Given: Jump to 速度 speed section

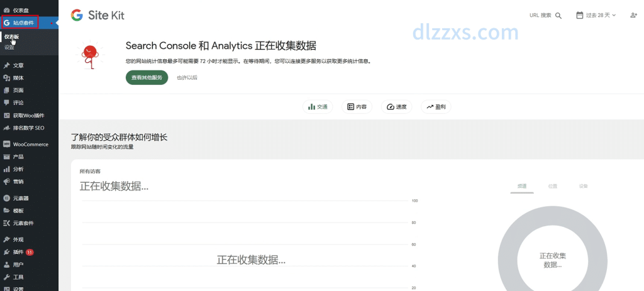Looking at the screenshot, I should click(x=396, y=107).
